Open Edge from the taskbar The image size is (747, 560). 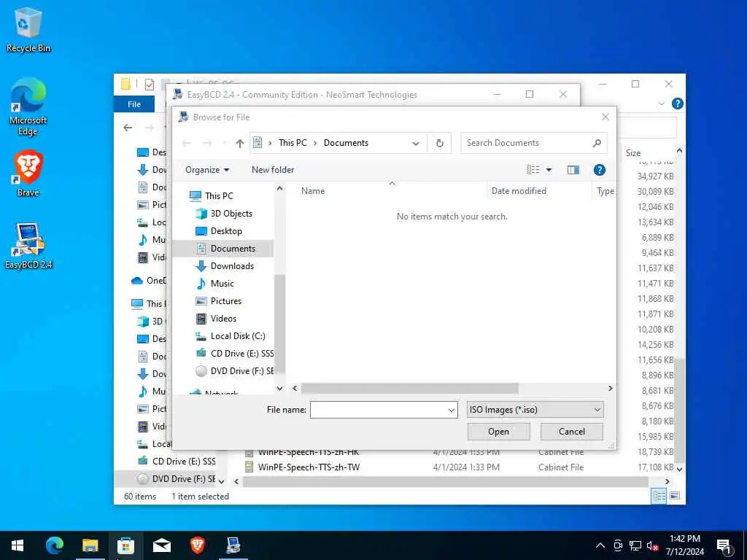point(54,545)
